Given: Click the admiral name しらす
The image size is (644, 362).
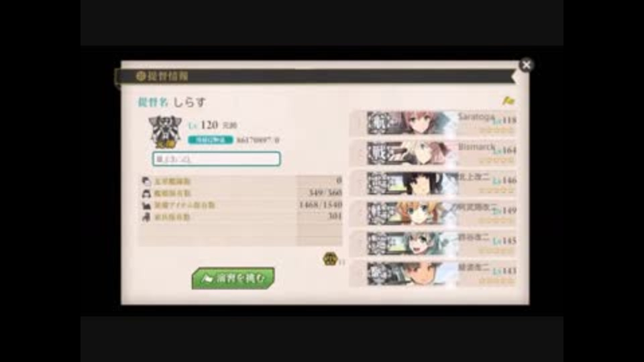Looking at the screenshot, I should click(x=189, y=102).
